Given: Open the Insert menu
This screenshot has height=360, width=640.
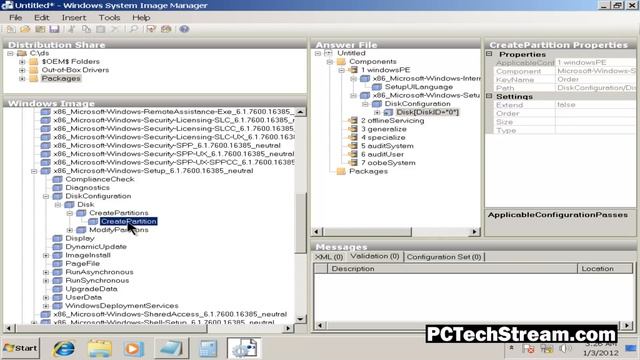Looking at the screenshot, I should (x=74, y=18).
